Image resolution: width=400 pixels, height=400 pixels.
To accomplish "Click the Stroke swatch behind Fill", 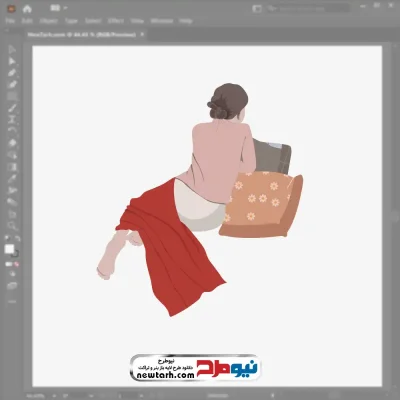I will (15, 254).
